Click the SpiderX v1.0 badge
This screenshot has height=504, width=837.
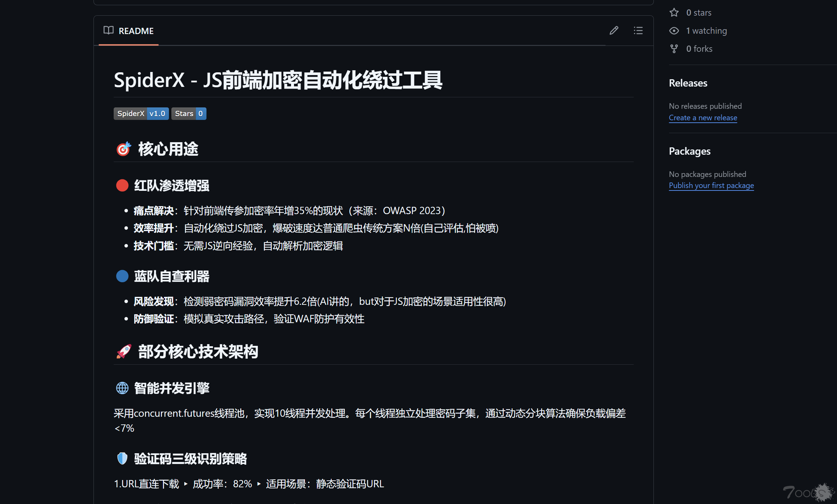point(141,114)
